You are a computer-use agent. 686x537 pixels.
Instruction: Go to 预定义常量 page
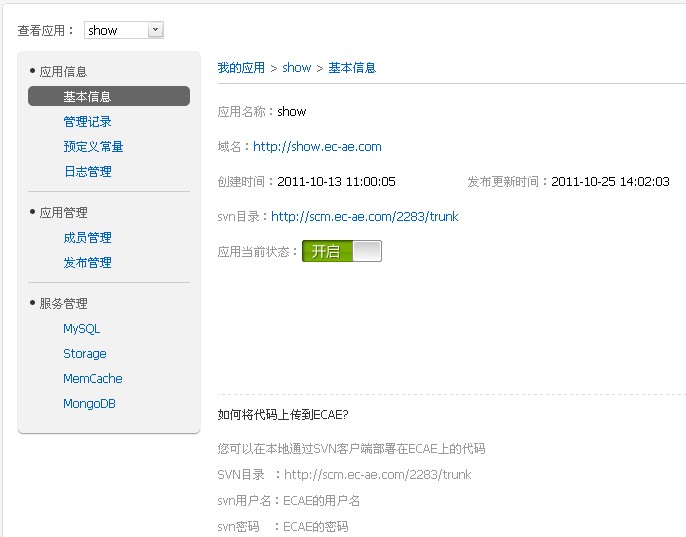click(x=93, y=147)
